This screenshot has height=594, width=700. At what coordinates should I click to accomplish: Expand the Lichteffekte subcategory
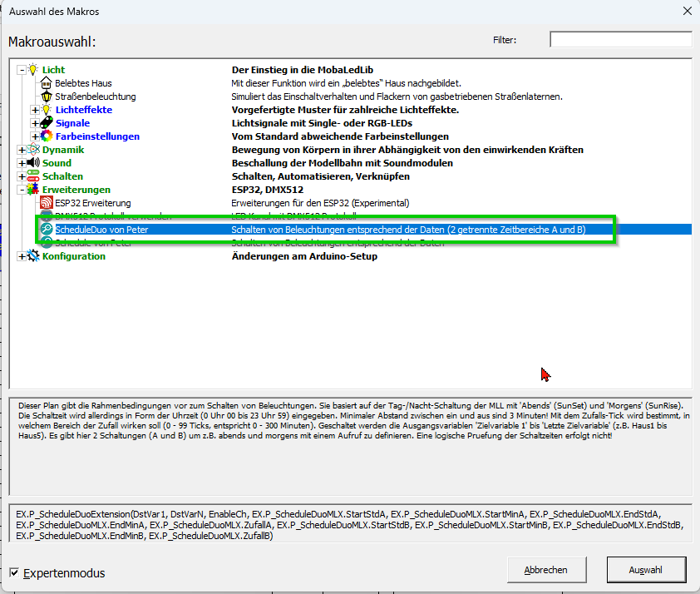(x=35, y=110)
